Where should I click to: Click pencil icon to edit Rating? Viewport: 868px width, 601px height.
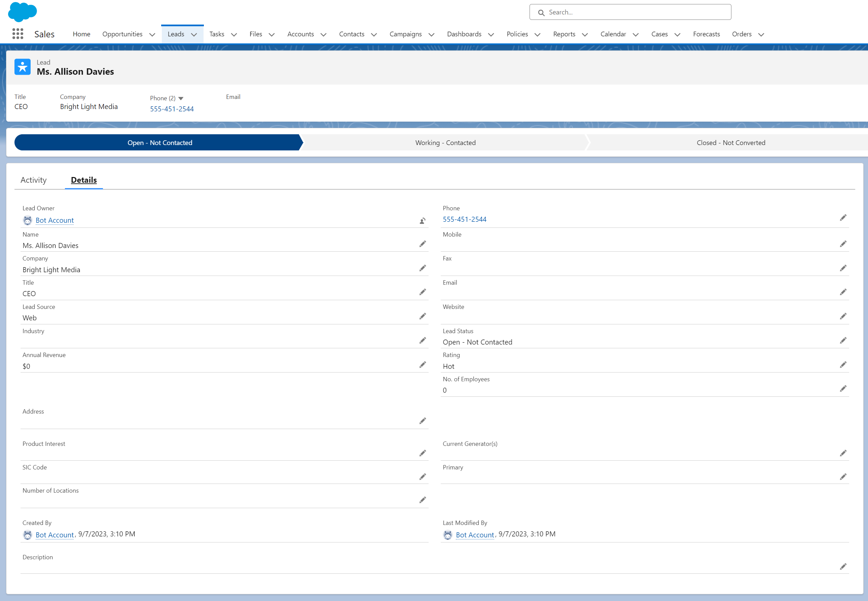(843, 364)
